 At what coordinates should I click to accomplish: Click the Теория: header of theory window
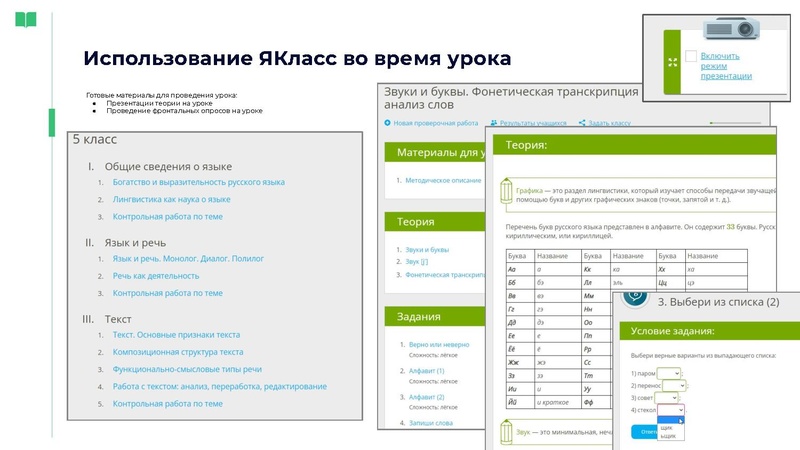point(634,145)
